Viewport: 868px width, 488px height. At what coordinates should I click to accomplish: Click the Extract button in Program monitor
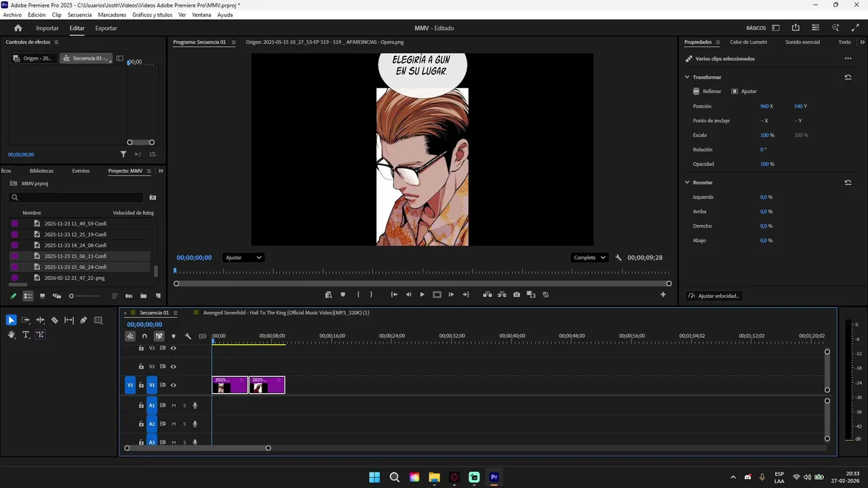click(502, 295)
